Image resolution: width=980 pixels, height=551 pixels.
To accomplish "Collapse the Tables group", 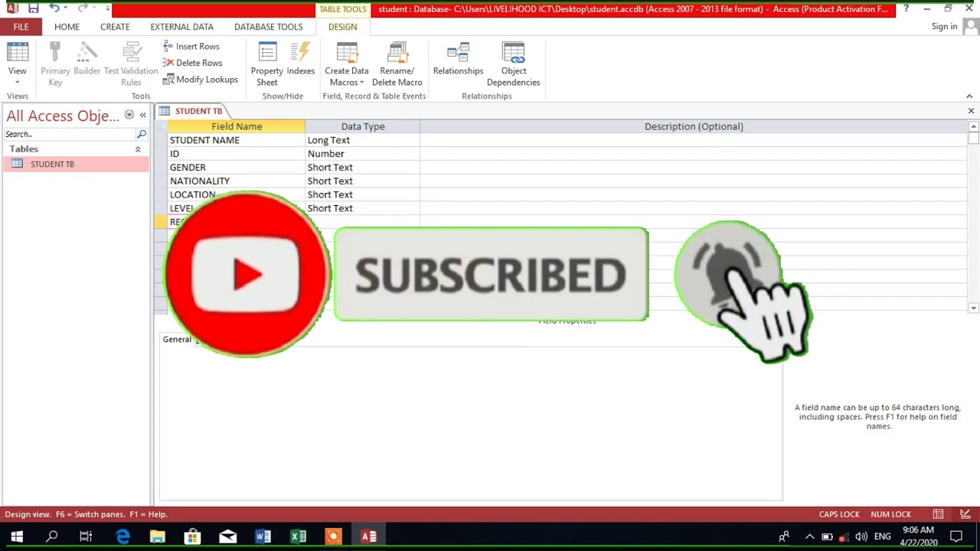I will [x=138, y=149].
